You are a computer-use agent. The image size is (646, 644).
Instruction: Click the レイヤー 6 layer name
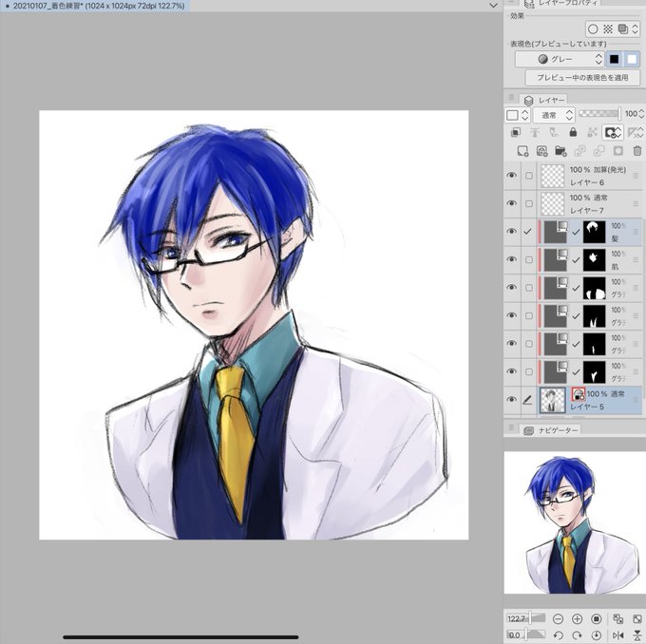587,182
